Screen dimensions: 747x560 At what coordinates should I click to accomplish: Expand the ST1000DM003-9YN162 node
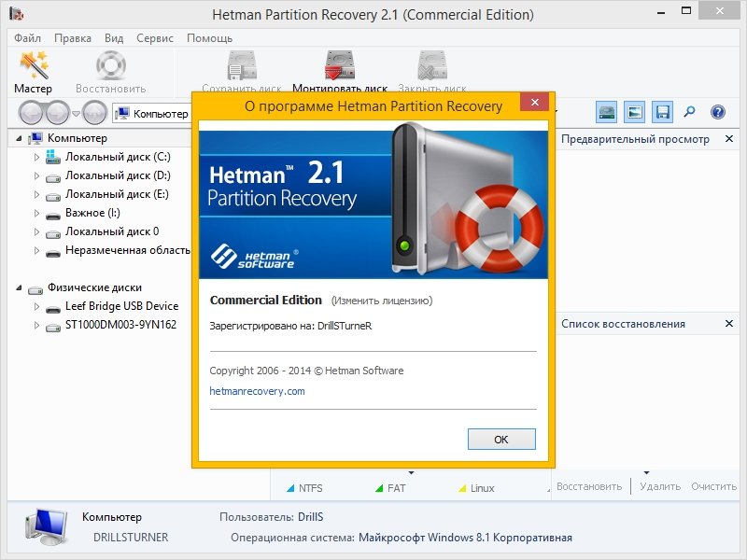(36, 325)
